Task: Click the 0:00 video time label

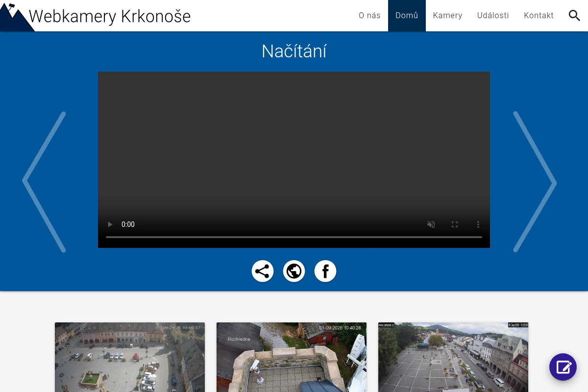Action: [x=128, y=224]
